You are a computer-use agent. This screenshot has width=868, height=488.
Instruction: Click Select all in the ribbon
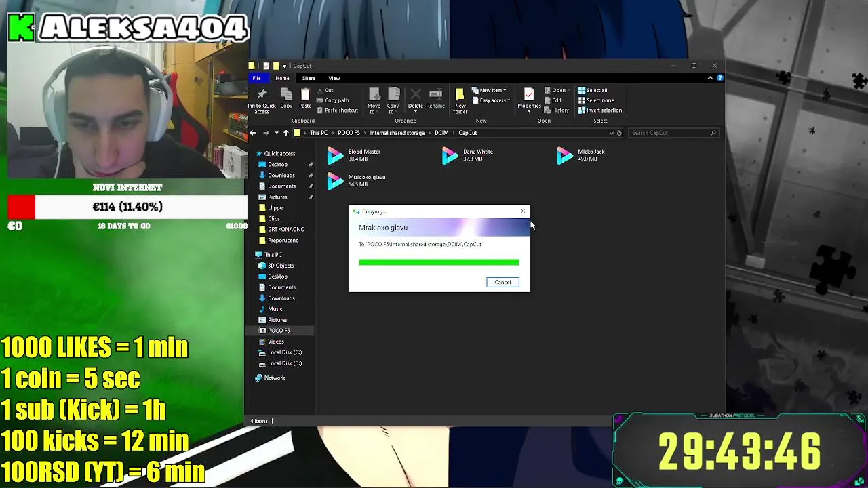[x=593, y=90]
